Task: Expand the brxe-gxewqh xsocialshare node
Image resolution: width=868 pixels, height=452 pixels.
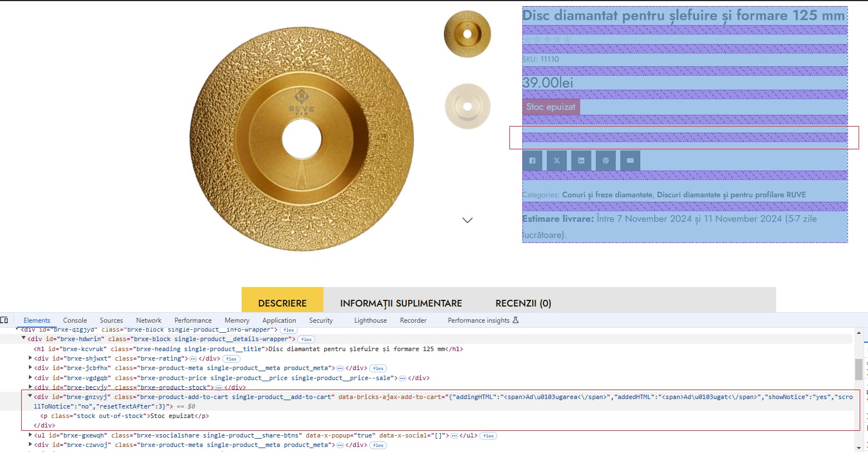Action: (x=31, y=435)
